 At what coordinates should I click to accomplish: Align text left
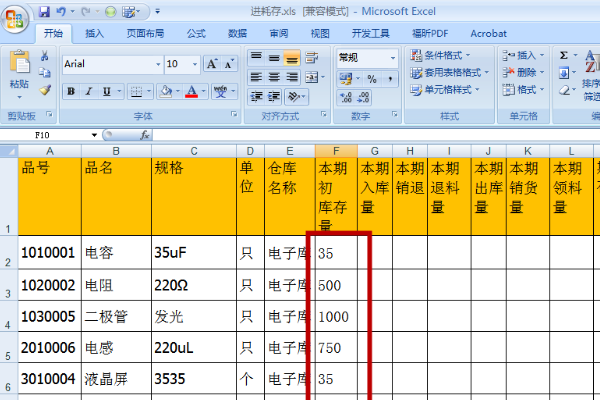256,77
